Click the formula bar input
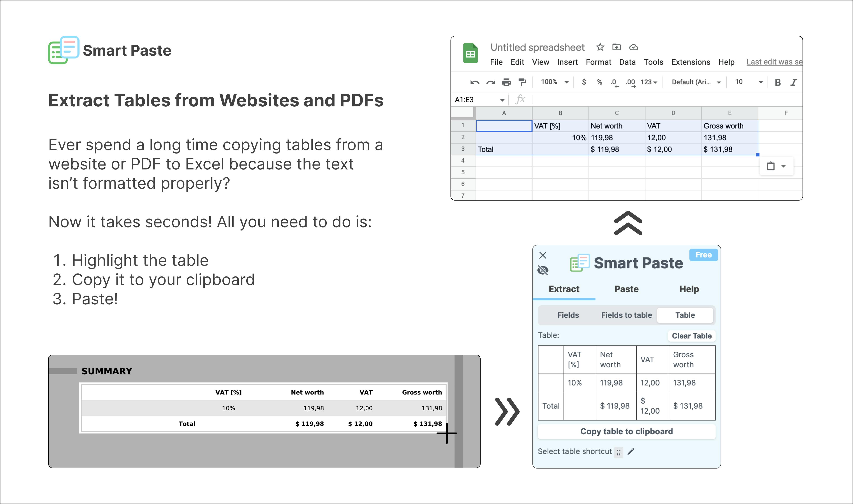This screenshot has height=504, width=853. tap(667, 100)
